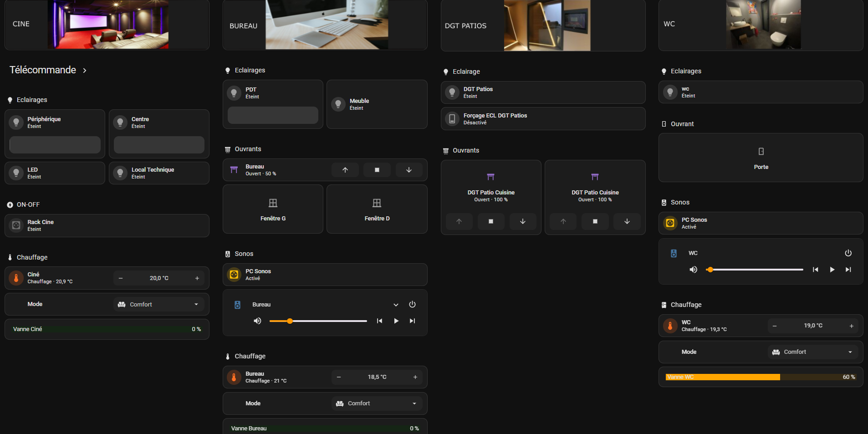
Task: Toggle the DGT Patios light
Action: pyautogui.click(x=543, y=92)
